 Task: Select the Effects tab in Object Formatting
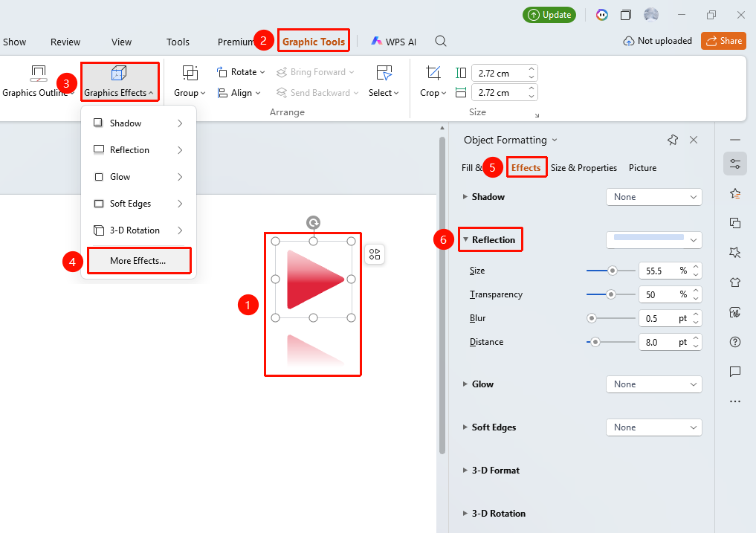click(526, 168)
